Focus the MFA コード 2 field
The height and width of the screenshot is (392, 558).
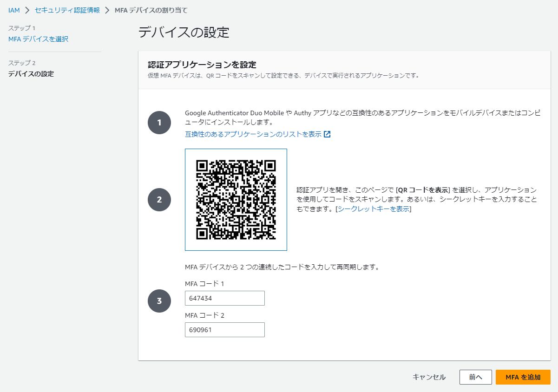(225, 330)
